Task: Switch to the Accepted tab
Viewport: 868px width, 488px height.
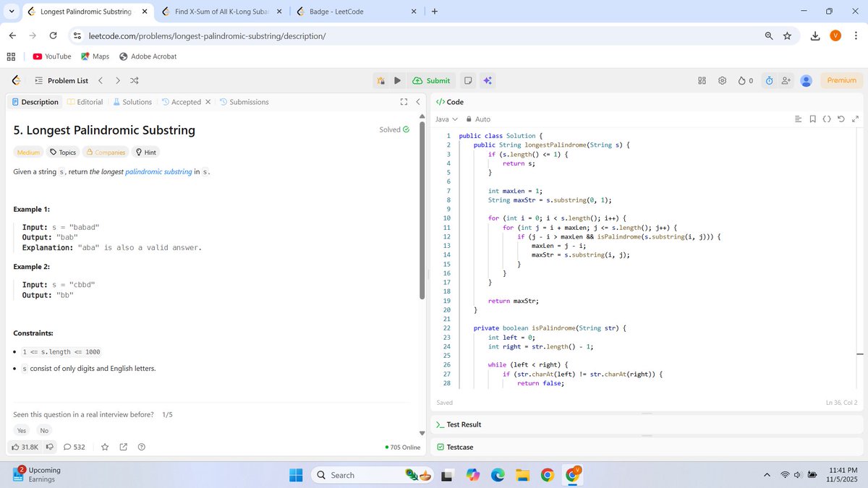Action: (x=181, y=102)
